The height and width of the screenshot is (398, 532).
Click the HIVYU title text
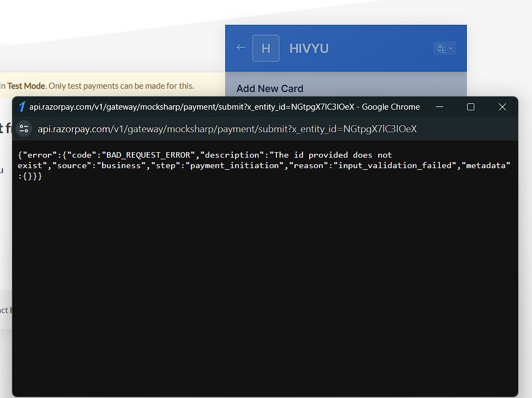pos(308,48)
